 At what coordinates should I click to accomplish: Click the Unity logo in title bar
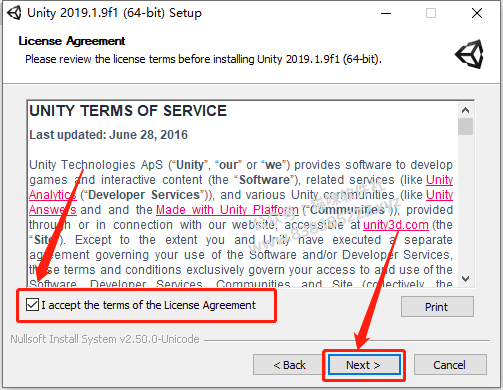14,13
